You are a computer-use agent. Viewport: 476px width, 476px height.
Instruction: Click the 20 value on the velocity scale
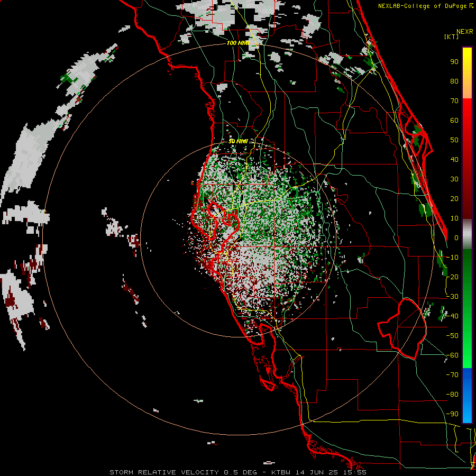tap(454, 198)
